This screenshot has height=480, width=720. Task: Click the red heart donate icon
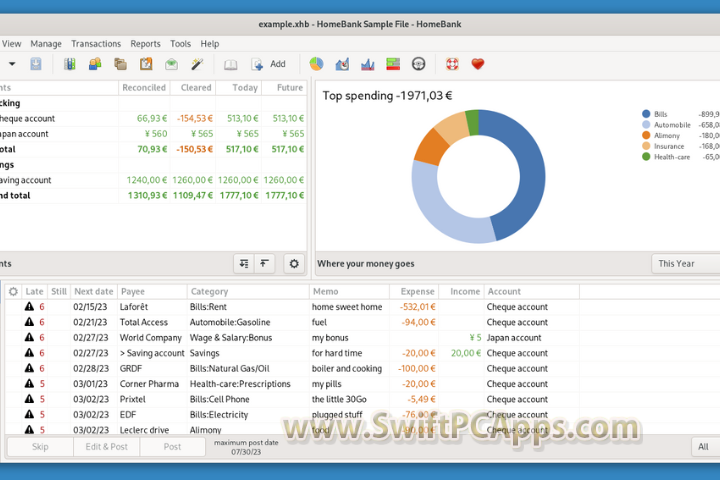pyautogui.click(x=478, y=64)
